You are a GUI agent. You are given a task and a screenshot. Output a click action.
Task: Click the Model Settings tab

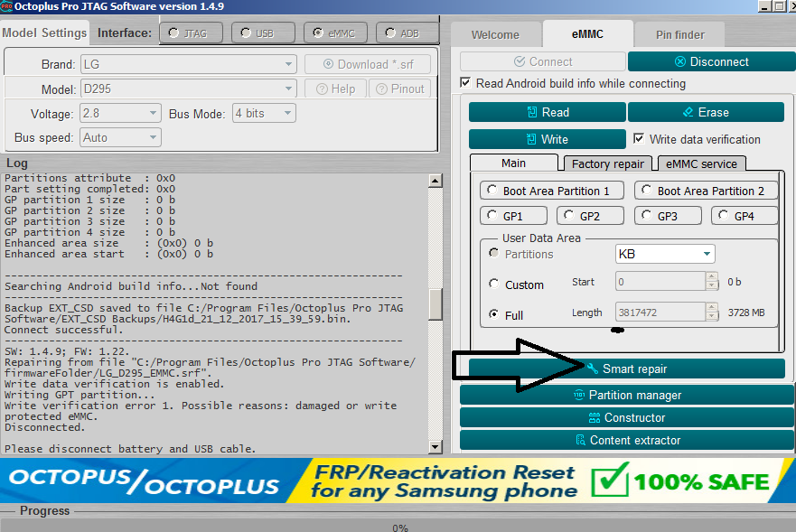pos(44,33)
